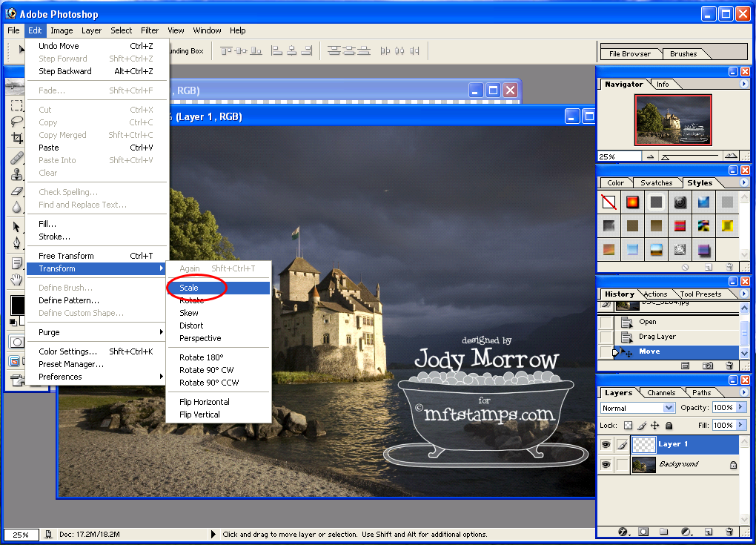Image resolution: width=756 pixels, height=545 pixels.
Task: Create a new layer icon
Action: click(709, 532)
